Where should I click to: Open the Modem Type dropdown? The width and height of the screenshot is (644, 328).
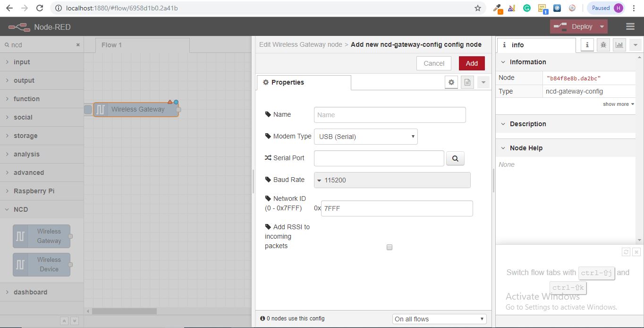pos(366,137)
